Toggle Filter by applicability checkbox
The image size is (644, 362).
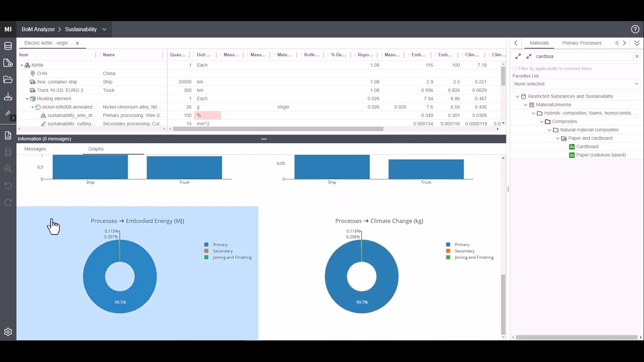coord(515,68)
